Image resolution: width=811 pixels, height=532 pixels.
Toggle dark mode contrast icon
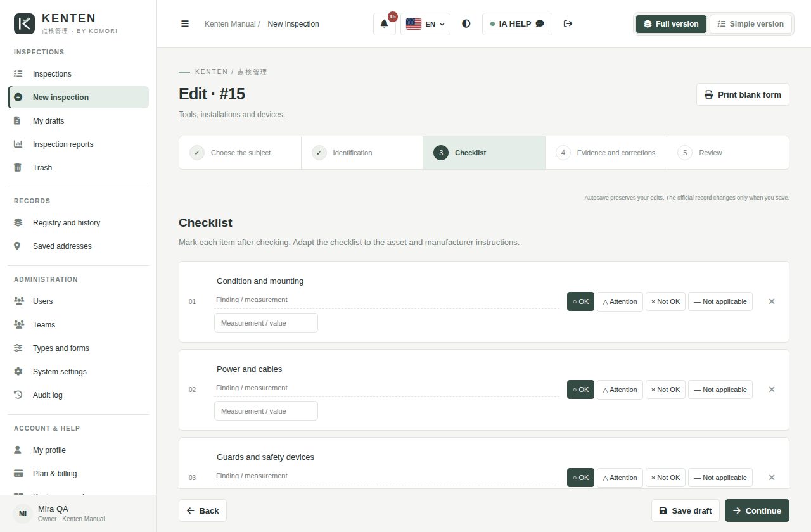point(466,24)
